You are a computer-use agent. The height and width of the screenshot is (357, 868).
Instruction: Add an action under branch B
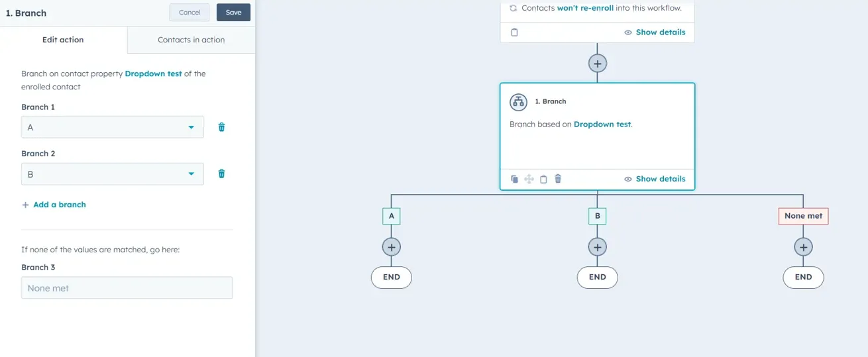[597, 247]
